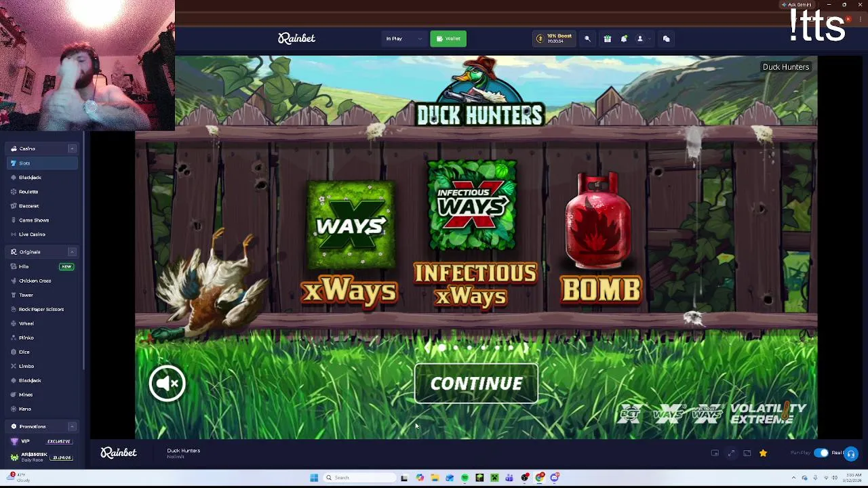Screen dimensions: 868x488
Task: Open the gift rewards icon
Action: pos(608,39)
